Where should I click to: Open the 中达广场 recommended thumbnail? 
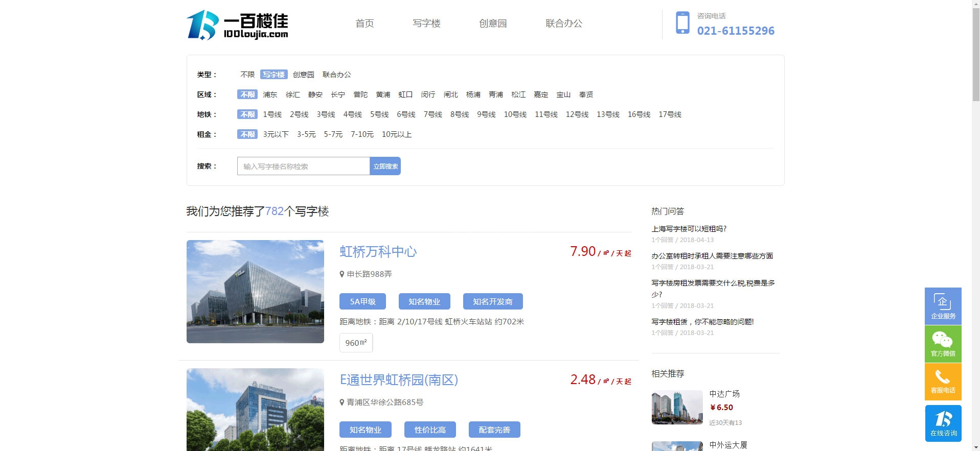coord(677,407)
